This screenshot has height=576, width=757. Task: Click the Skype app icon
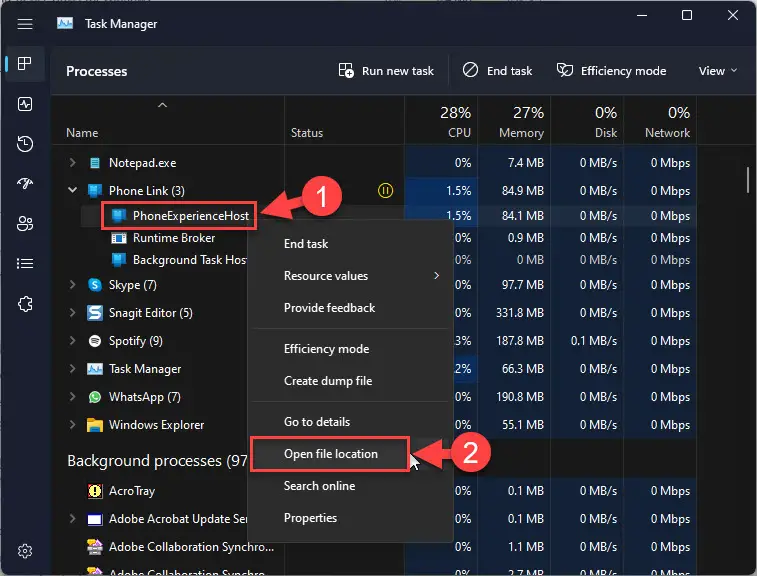tap(95, 285)
